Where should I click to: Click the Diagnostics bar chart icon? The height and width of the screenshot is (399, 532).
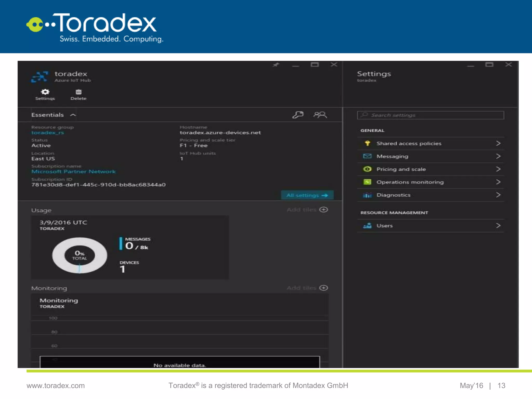pos(367,195)
